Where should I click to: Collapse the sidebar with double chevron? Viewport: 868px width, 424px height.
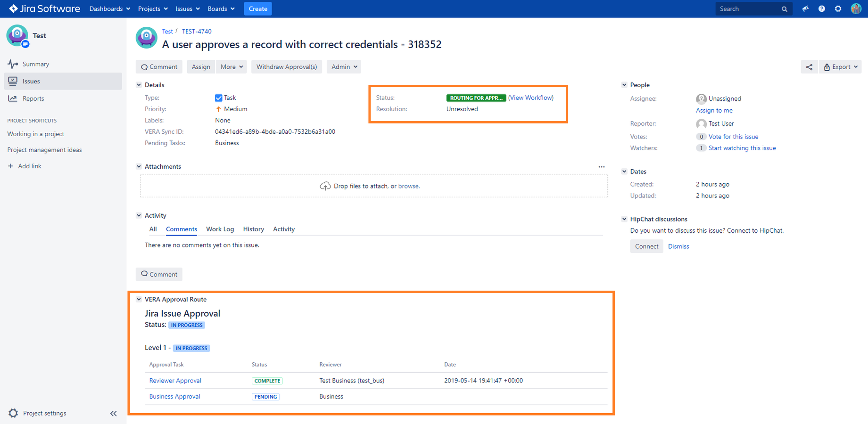[114, 414]
